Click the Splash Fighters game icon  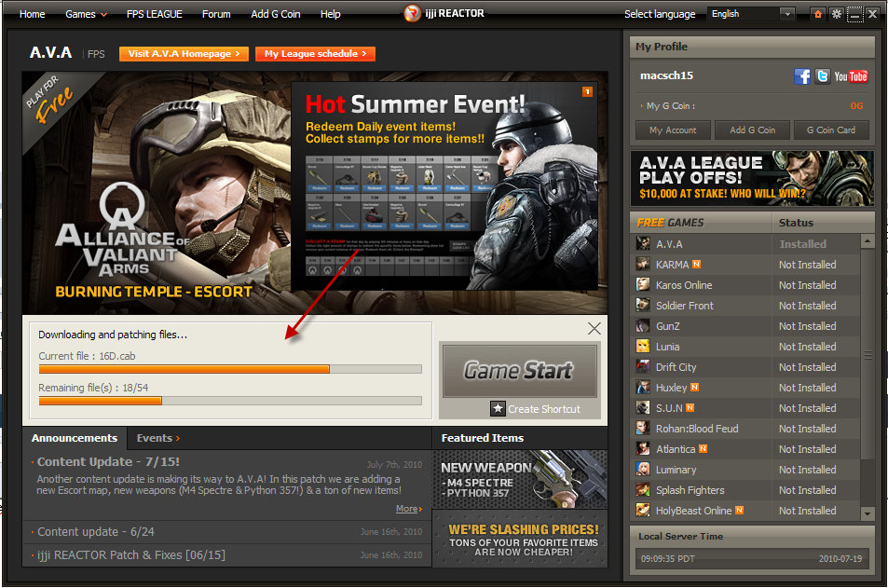(x=643, y=490)
